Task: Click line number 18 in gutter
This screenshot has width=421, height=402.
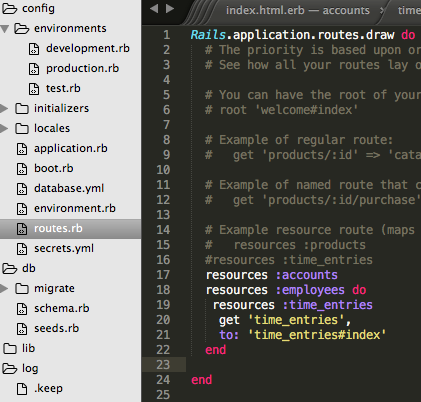Action: click(x=163, y=290)
